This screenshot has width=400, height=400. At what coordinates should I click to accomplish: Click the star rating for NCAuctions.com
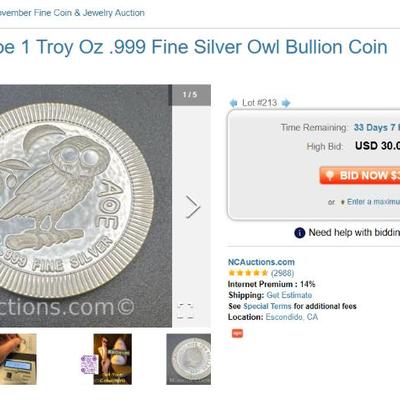248,273
